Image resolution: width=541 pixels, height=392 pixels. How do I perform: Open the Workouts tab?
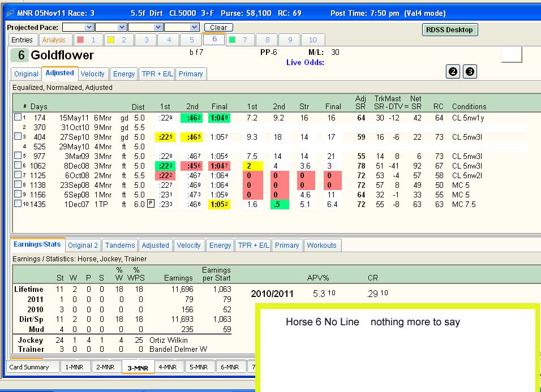pyautogui.click(x=321, y=245)
